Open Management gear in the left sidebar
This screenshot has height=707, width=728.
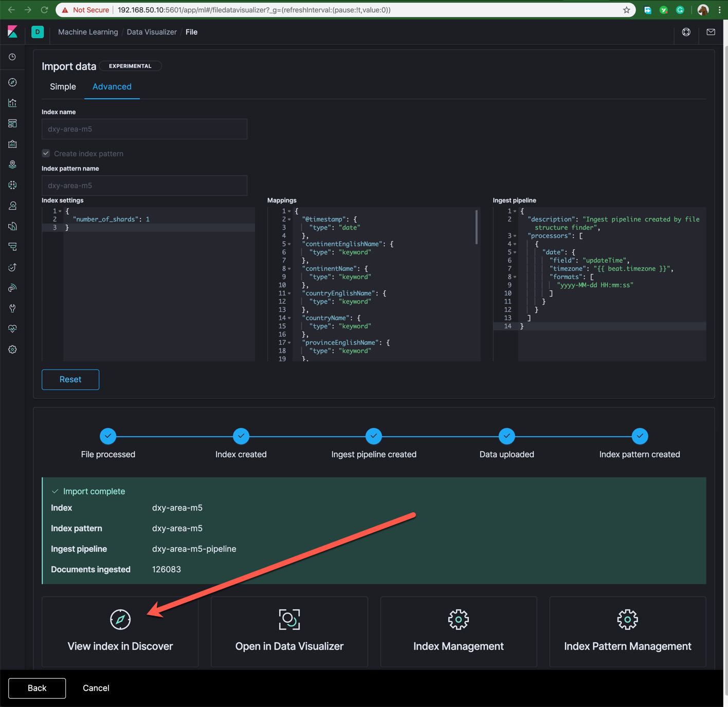pos(12,349)
